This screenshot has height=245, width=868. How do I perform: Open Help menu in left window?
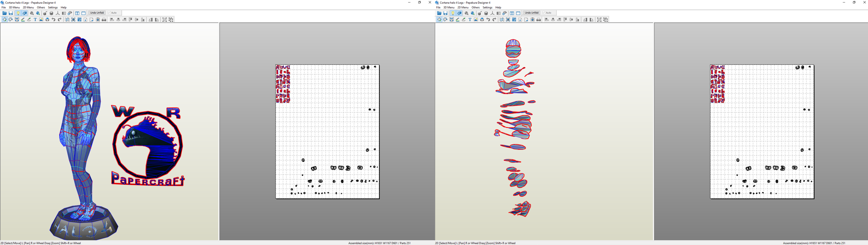tap(64, 7)
